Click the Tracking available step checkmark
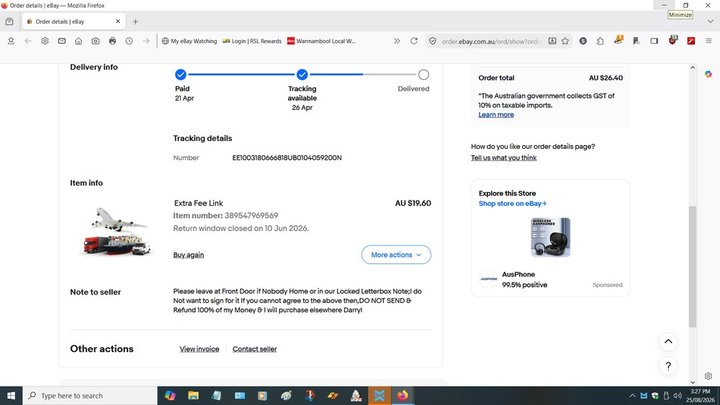 pos(302,74)
